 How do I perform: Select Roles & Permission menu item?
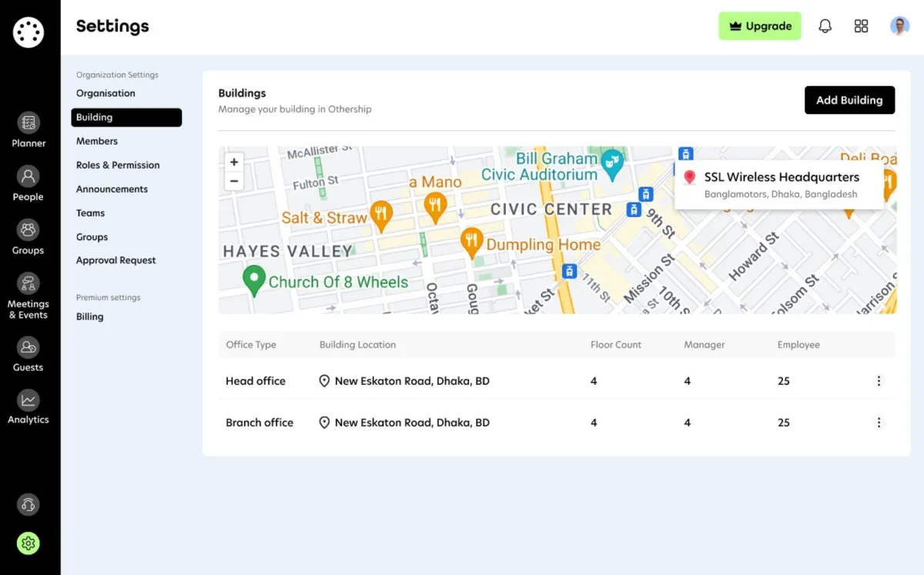pos(118,165)
